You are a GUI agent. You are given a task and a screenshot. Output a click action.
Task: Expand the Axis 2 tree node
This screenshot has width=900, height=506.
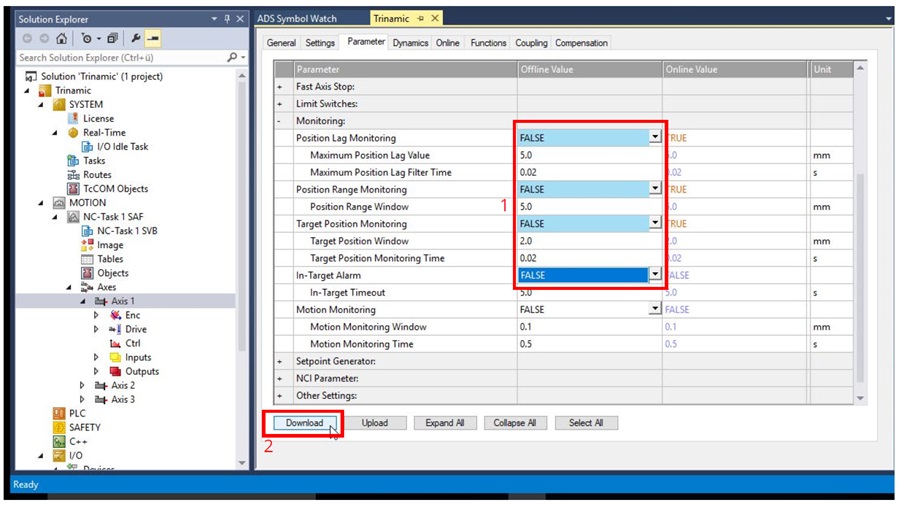coord(82,385)
